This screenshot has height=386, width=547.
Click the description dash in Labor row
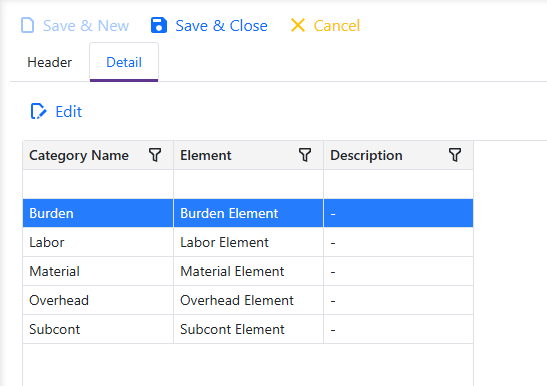pyautogui.click(x=333, y=243)
